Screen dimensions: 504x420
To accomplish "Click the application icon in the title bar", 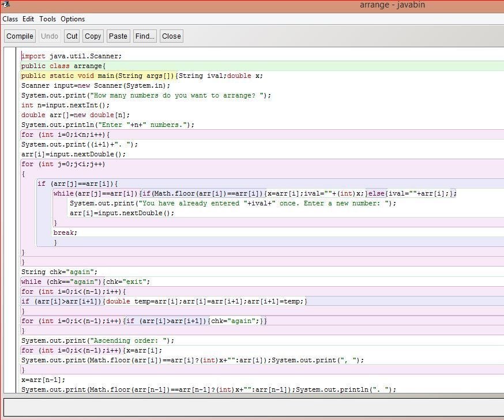I will click(x=5, y=5).
